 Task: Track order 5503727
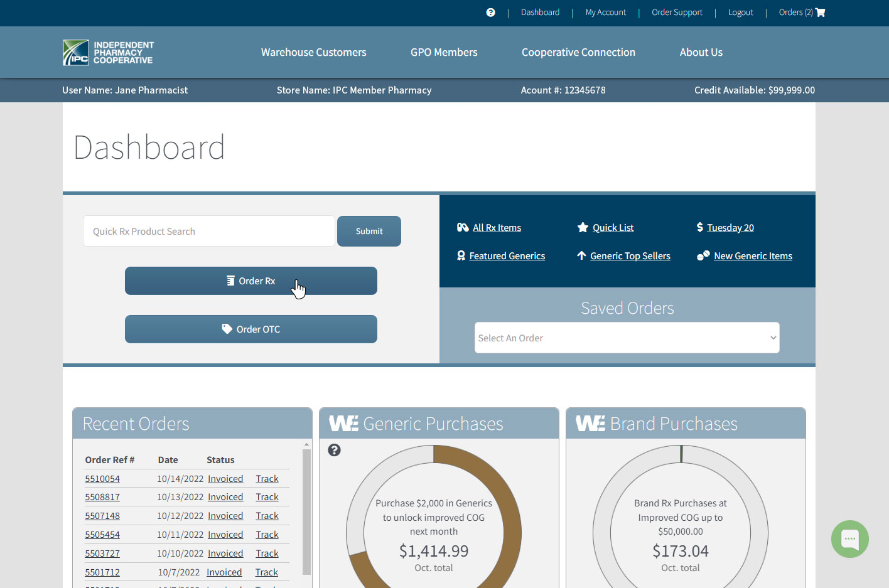coord(267,553)
